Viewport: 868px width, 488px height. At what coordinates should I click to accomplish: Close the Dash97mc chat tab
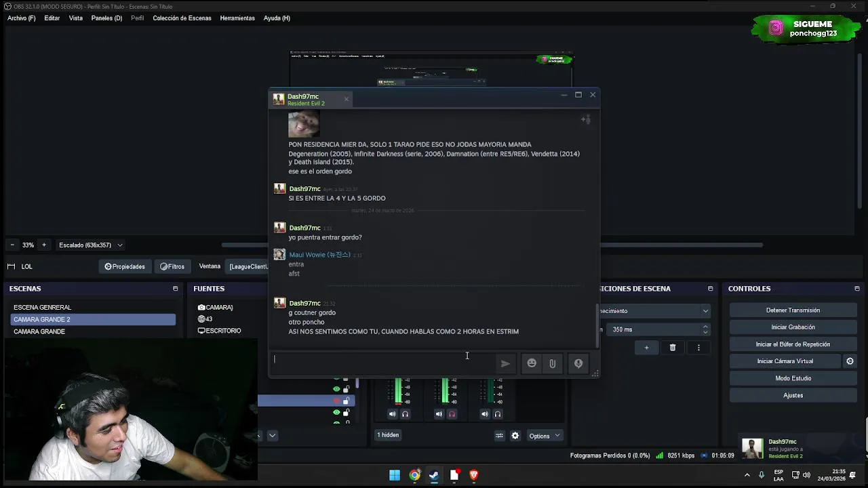click(346, 100)
